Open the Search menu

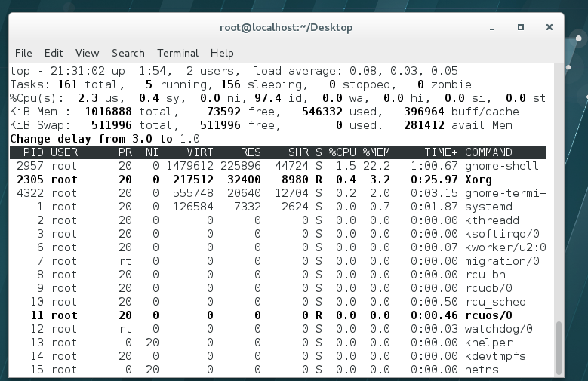point(128,53)
